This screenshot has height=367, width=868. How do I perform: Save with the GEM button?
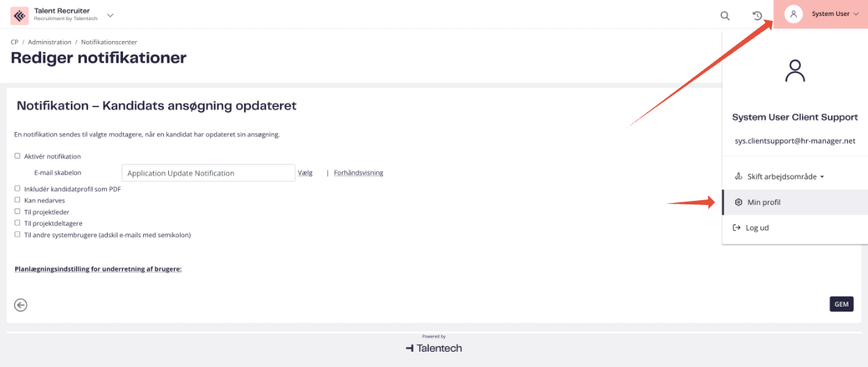click(x=842, y=304)
